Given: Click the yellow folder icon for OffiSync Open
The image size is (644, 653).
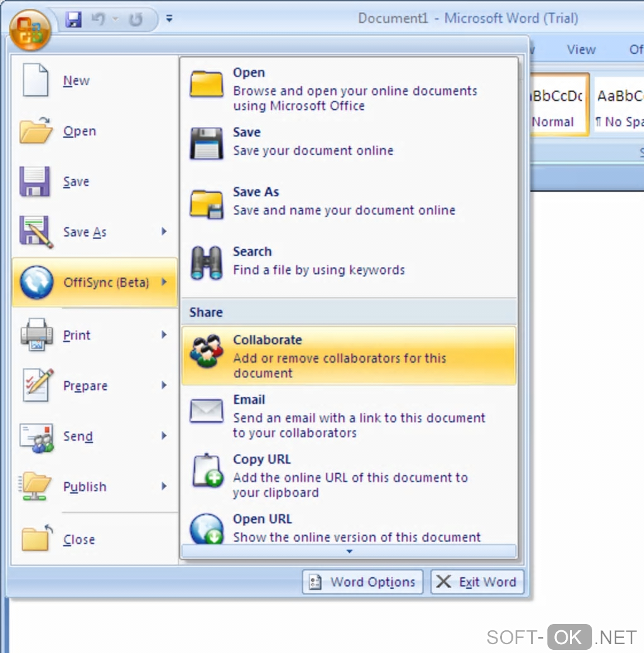Looking at the screenshot, I should coord(206,84).
